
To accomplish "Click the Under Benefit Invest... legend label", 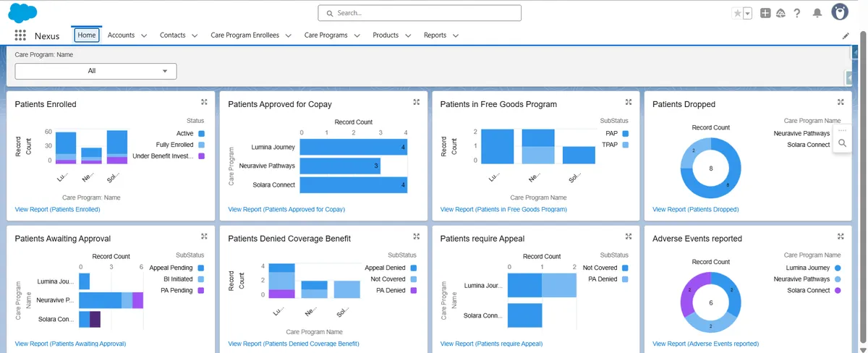I will point(163,156).
